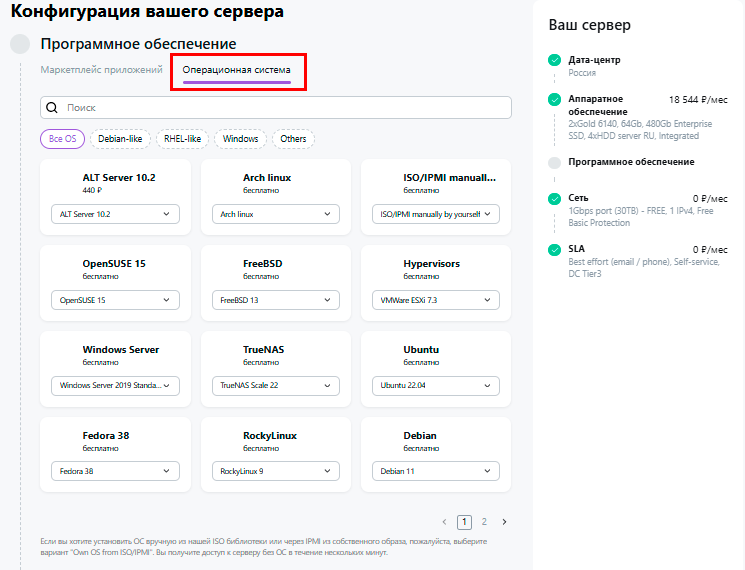The image size is (745, 570).
Task: Expand ISO/IPMI manually by yourself dropdown
Action: coord(436,214)
